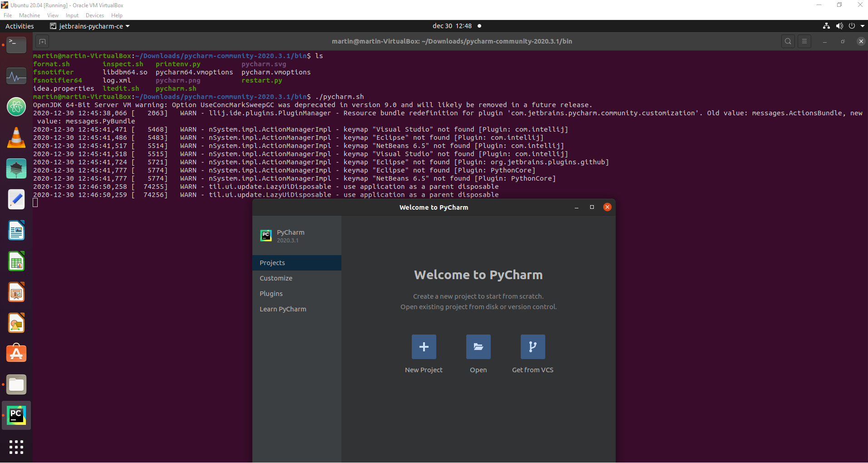Click the clock showing dec 30 12:48
868x463 pixels.
click(452, 26)
